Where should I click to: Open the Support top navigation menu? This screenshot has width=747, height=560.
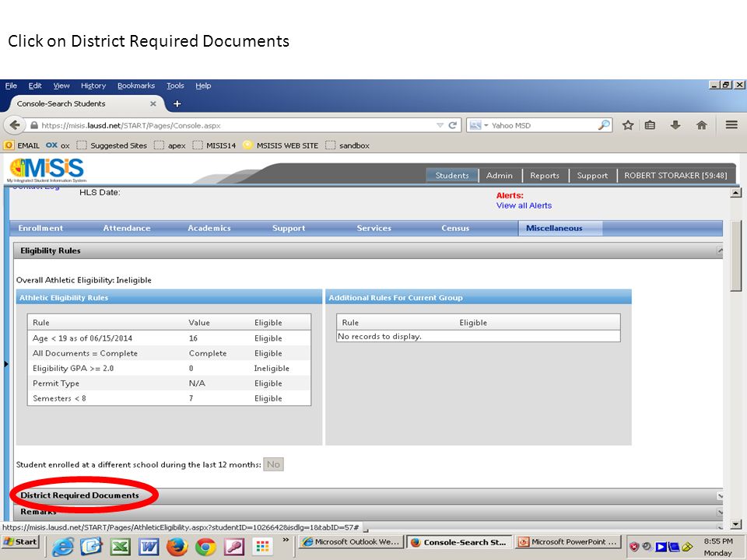(x=592, y=175)
